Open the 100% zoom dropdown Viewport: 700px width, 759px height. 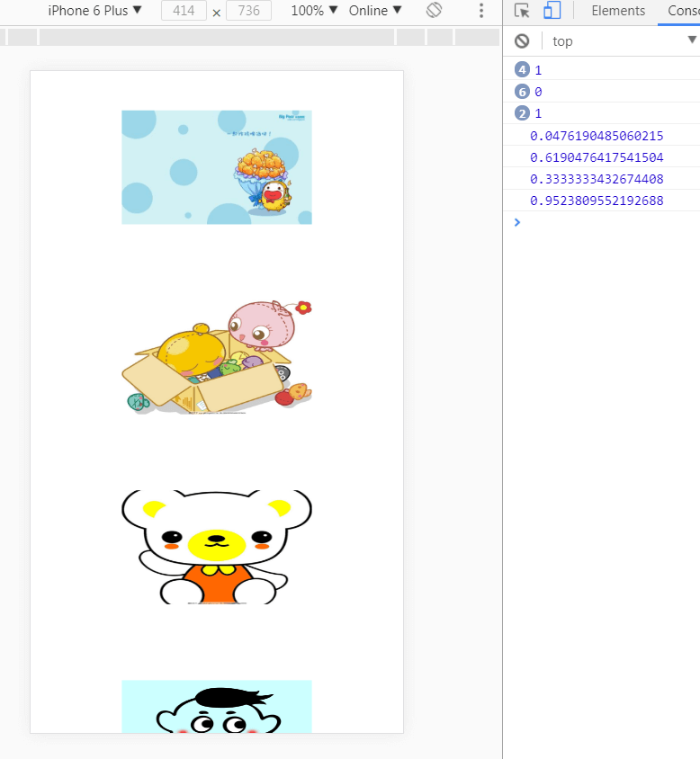(314, 11)
